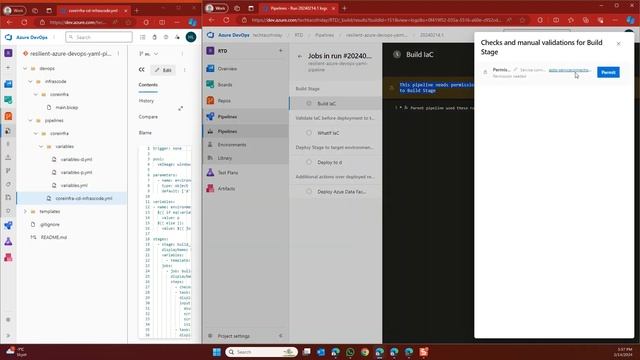Collapse the devops folder
The width and height of the screenshot is (640, 360).
click(25, 69)
